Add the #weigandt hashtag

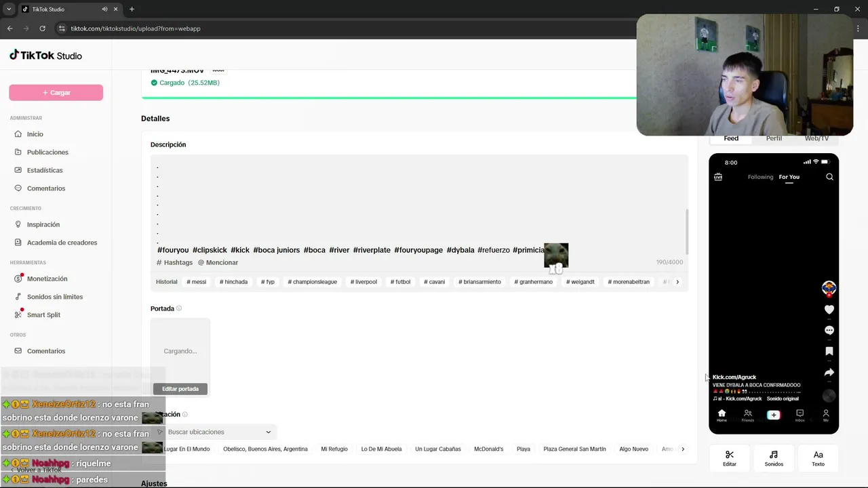[x=580, y=282]
